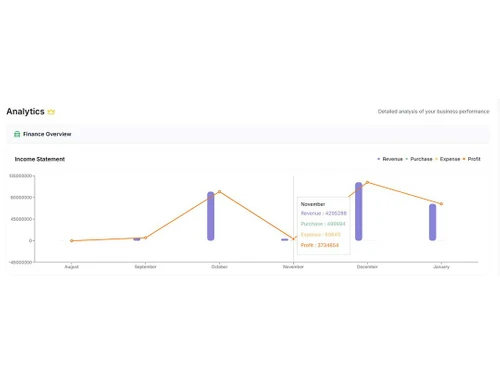Click the Analytics page heading
Image resolution: width=500 pixels, height=375 pixels.
tap(25, 111)
